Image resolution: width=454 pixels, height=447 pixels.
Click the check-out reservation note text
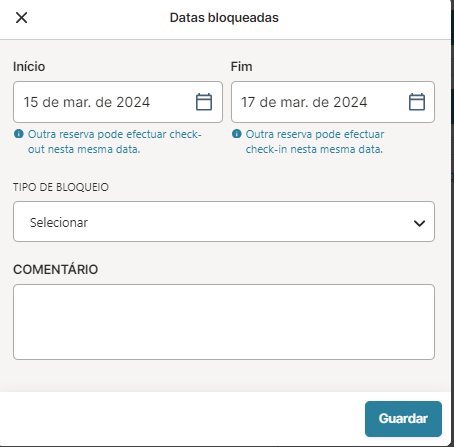click(x=115, y=142)
